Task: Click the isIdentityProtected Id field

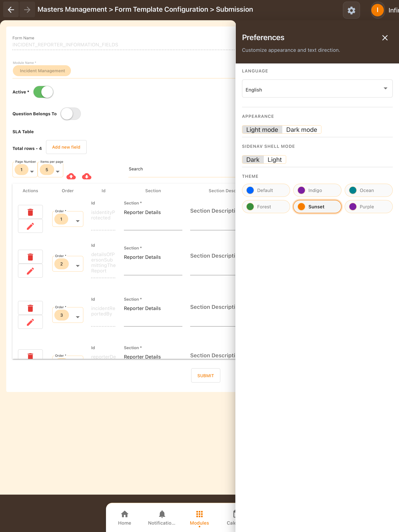Action: [103, 215]
